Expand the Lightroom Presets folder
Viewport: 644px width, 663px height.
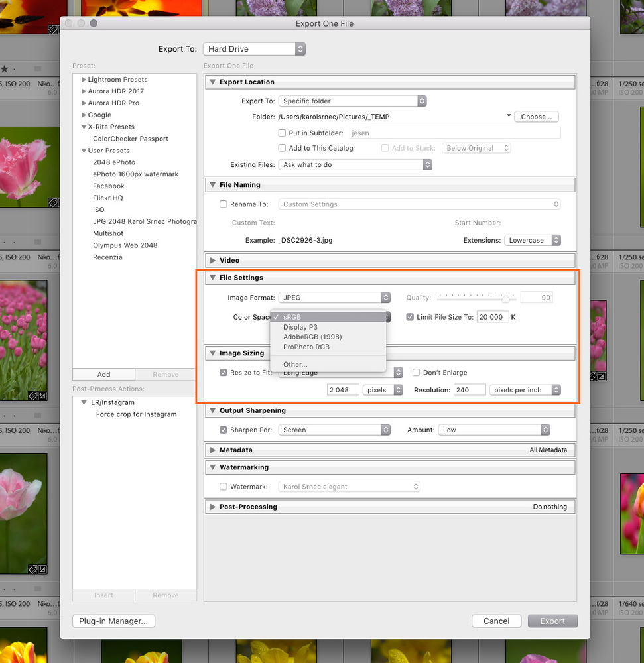point(84,80)
